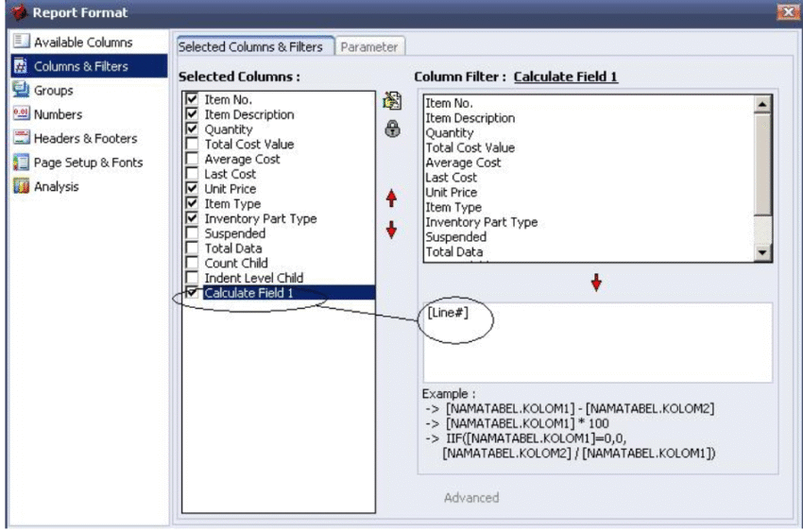Screen dimensions: 803x532
Task: Open Available Columns section
Action: 83,42
